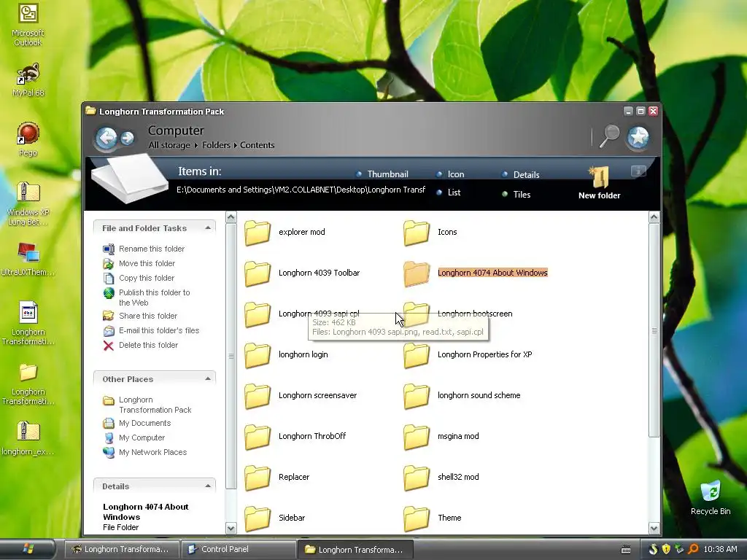Screen dimensions: 747x560
Task: Select the Pego desktop shortcut
Action: pyautogui.click(x=28, y=139)
